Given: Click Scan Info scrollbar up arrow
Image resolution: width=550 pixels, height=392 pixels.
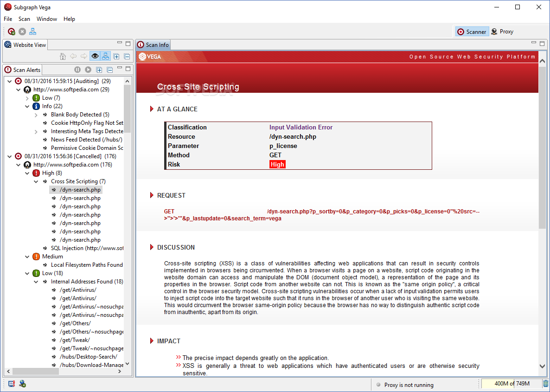Looking at the screenshot, I should coord(542,61).
